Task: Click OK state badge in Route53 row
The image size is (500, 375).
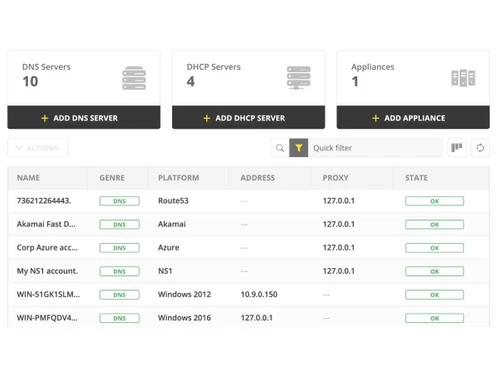Action: (434, 201)
